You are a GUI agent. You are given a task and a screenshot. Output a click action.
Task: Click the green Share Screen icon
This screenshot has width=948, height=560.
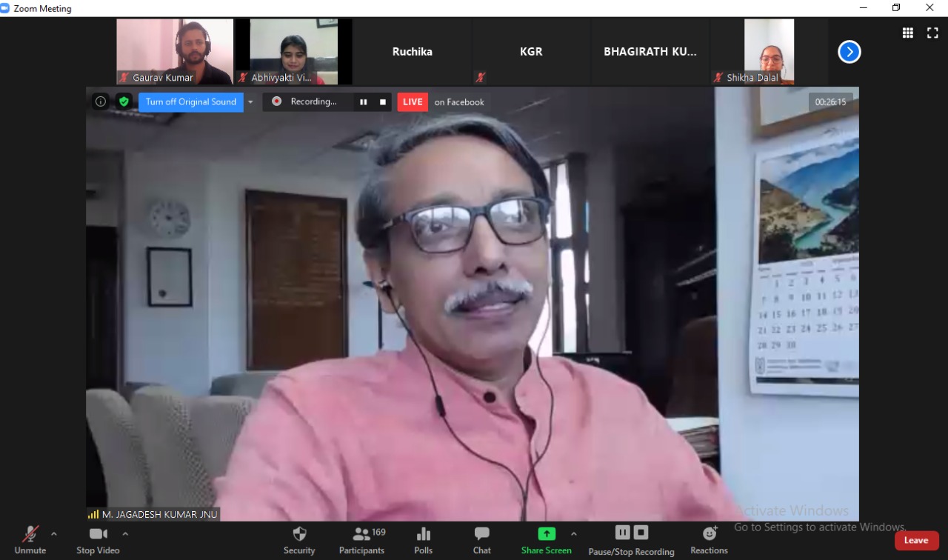547,534
